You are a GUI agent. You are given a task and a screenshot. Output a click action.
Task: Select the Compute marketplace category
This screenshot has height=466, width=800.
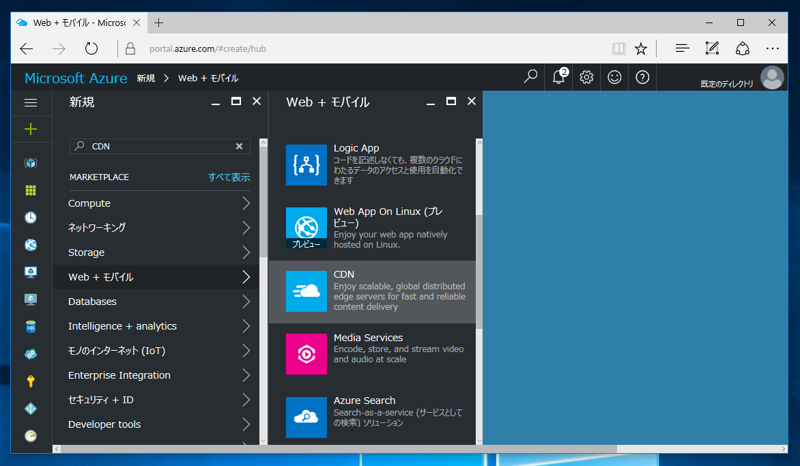pos(156,203)
